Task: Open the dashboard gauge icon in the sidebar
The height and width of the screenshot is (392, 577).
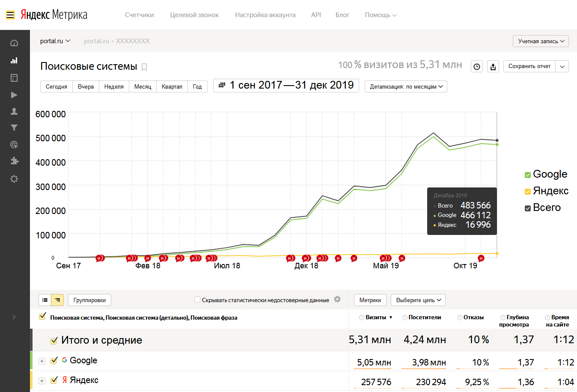Action: point(14,43)
